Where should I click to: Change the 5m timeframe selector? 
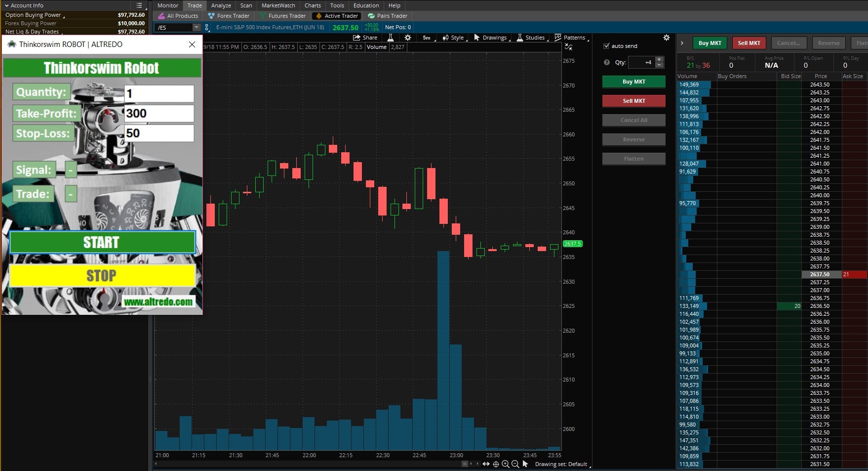(428, 38)
